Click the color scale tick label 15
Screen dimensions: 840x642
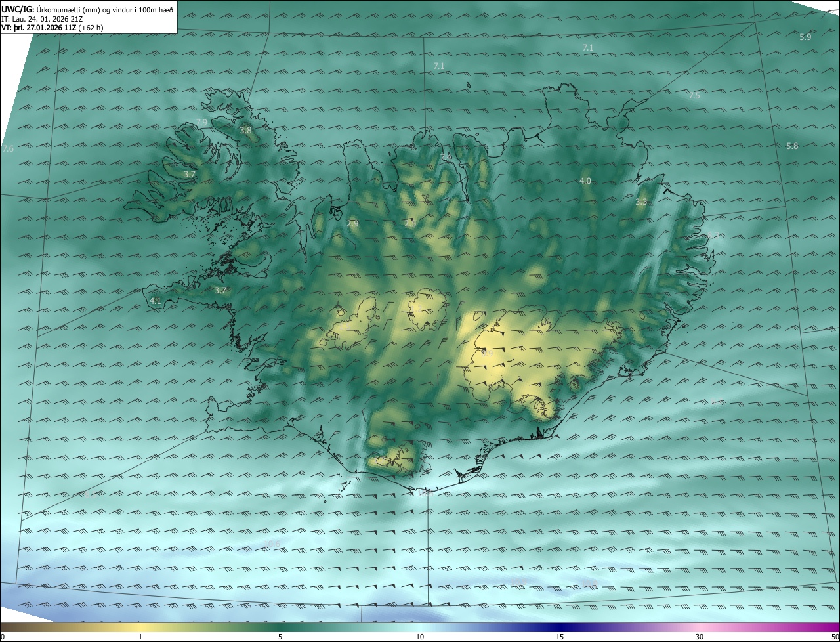(x=560, y=637)
